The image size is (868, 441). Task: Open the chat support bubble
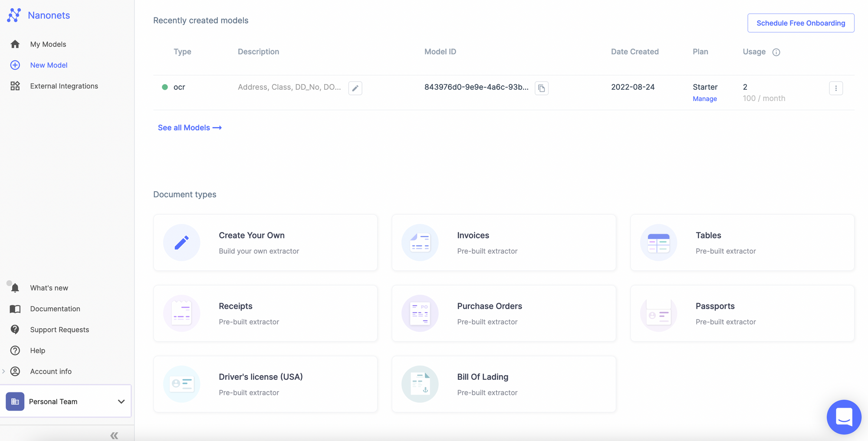tap(843, 417)
